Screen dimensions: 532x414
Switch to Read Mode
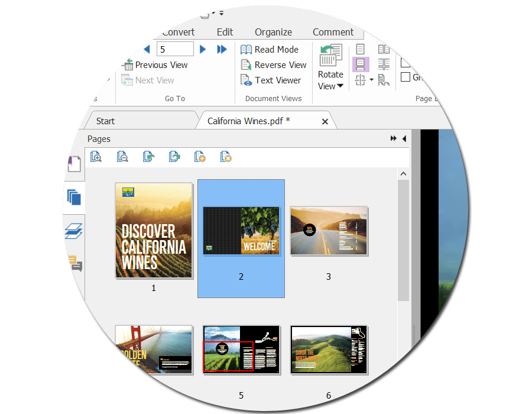click(x=270, y=50)
